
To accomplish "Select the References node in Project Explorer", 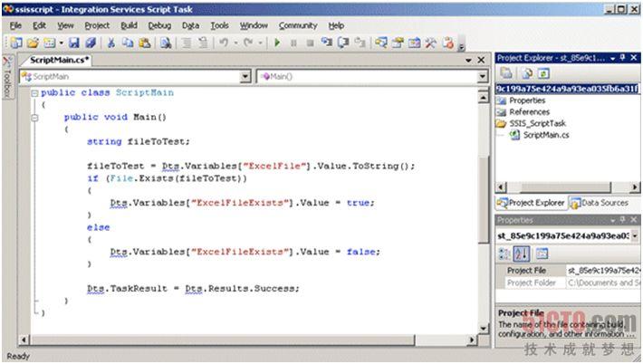I will click(529, 111).
